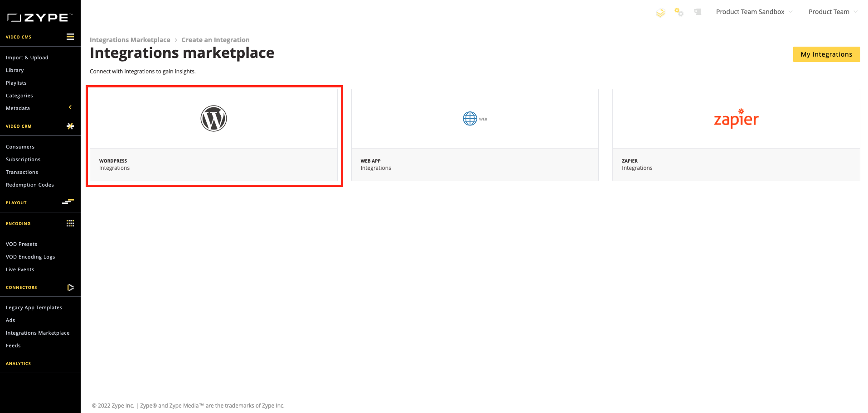Click the Video CRM asterisk icon
868x413 pixels.
coord(70,126)
